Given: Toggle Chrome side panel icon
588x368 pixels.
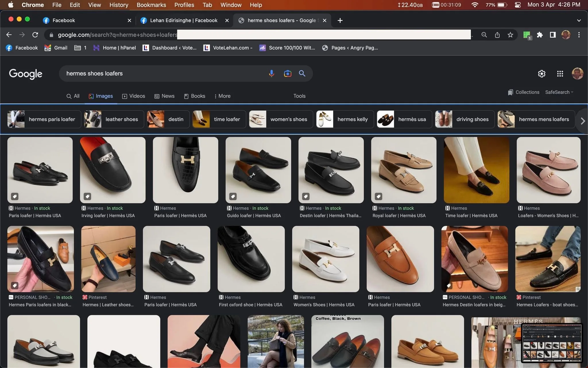Looking at the screenshot, I should coord(553,35).
